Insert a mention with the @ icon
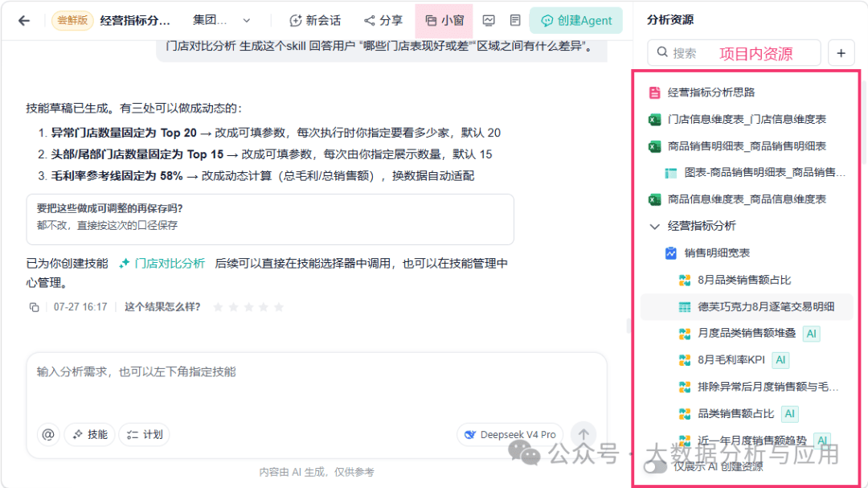This screenshot has width=868, height=488. (48, 434)
